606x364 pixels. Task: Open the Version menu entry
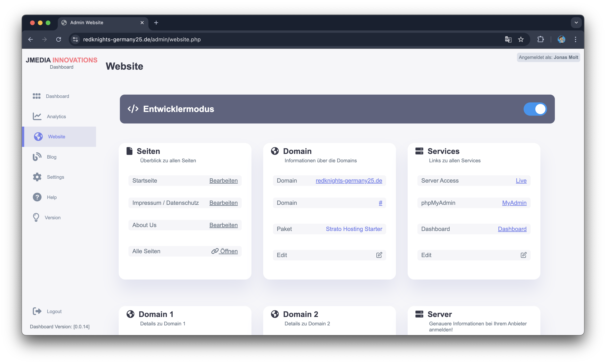click(x=59, y=217)
